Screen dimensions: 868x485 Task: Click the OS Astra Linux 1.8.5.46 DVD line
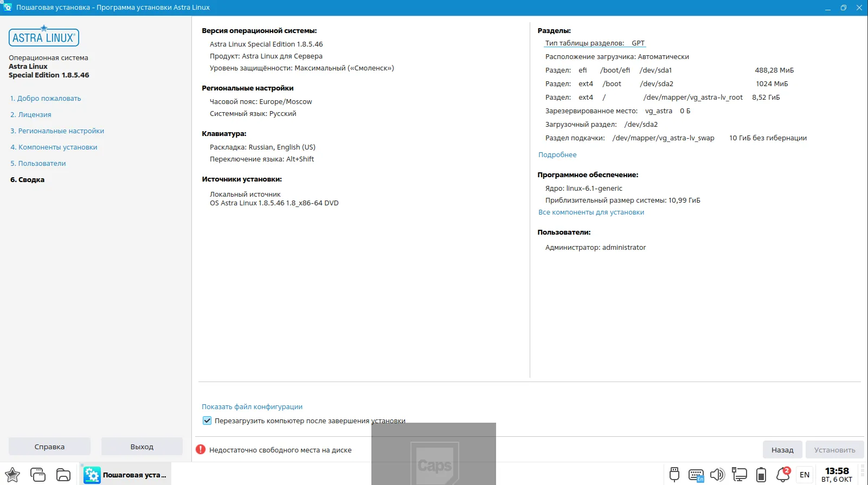(x=274, y=203)
